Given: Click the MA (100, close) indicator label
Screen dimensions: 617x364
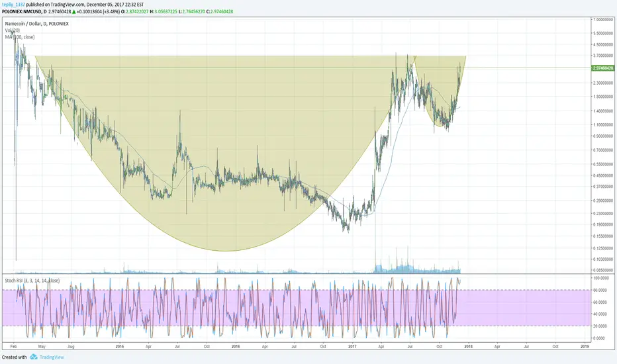Looking at the screenshot, I should click(x=20, y=37).
